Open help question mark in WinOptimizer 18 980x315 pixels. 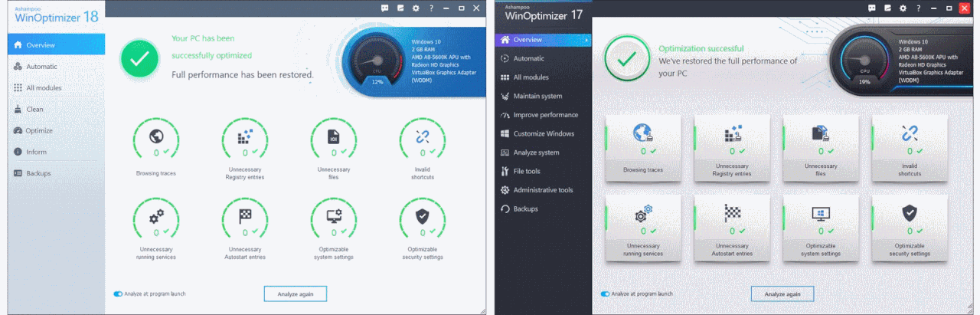[x=431, y=8]
